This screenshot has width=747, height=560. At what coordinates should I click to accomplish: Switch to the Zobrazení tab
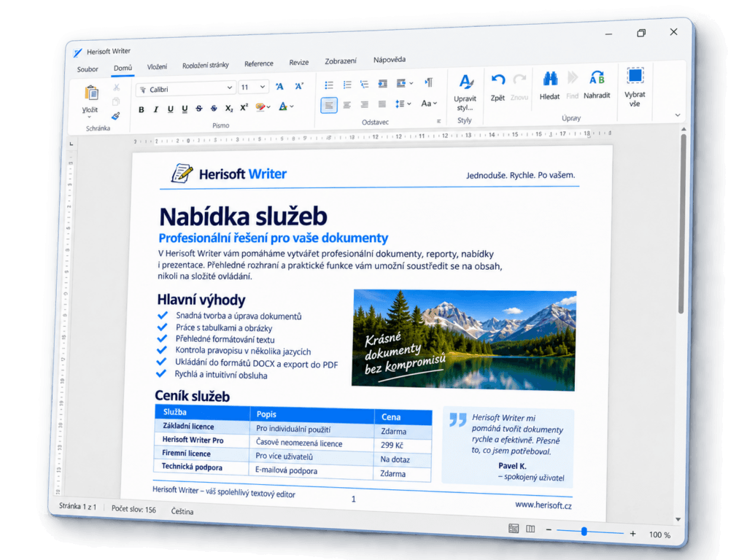(x=341, y=61)
